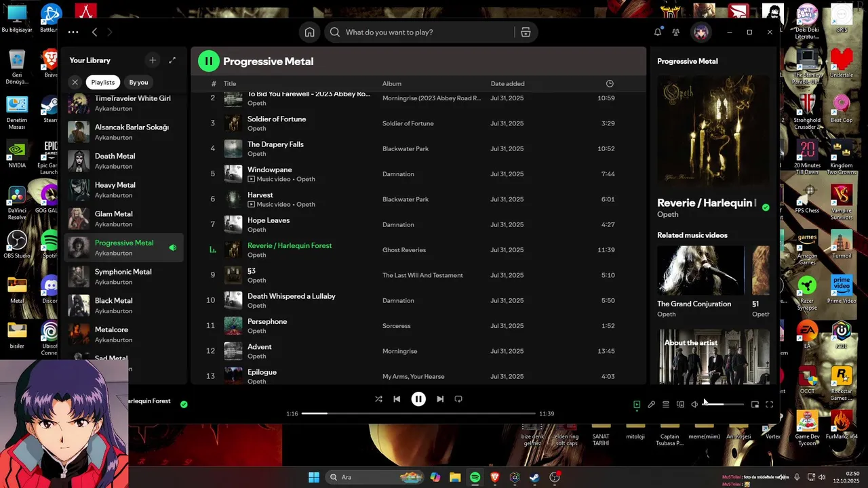Click saved checkmark in the player bar
Screen dimensions: 868x488
(x=184, y=404)
